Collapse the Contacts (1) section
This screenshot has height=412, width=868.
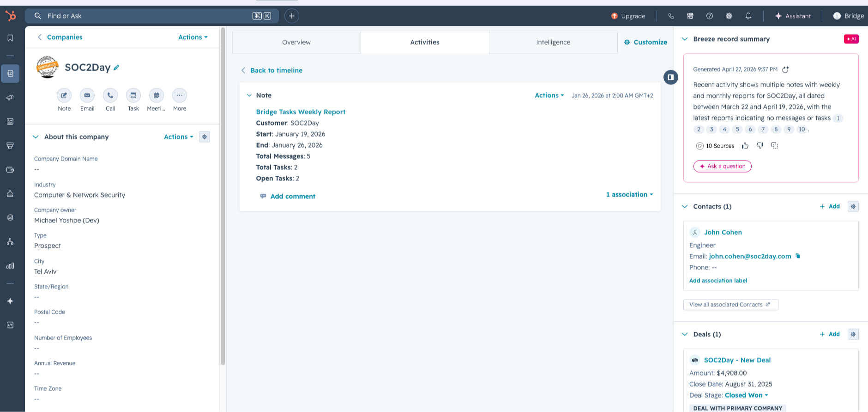685,206
